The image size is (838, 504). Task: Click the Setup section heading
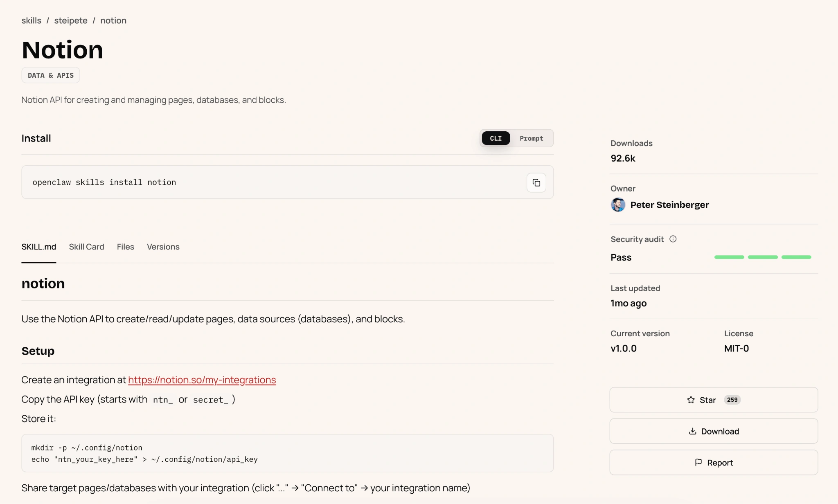(38, 351)
